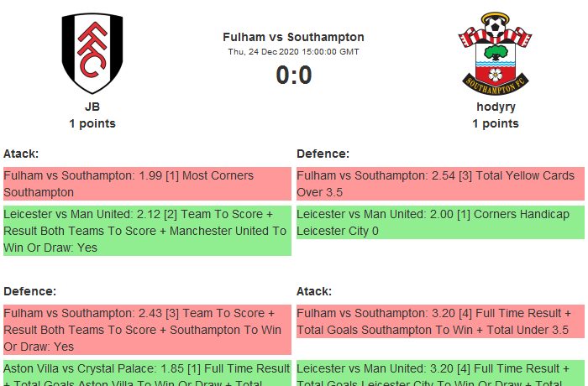Image resolution: width=588 pixels, height=386 pixels.
Task: Select the Fulham vs Southampton match title
Action: [293, 37]
